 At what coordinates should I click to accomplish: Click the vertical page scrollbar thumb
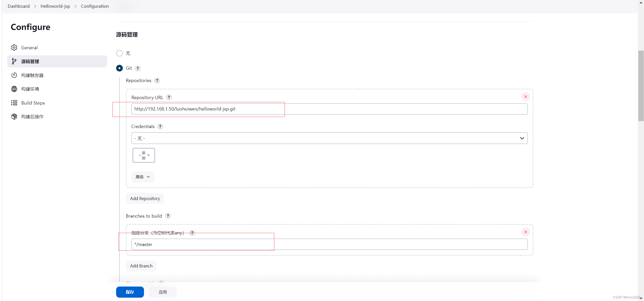(641, 86)
